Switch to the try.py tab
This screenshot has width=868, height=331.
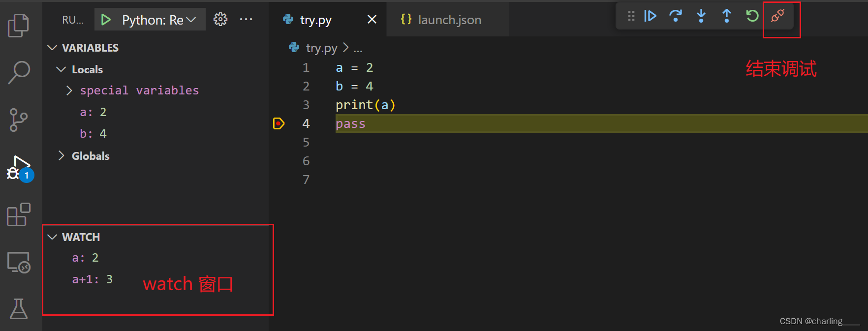pyautogui.click(x=316, y=20)
